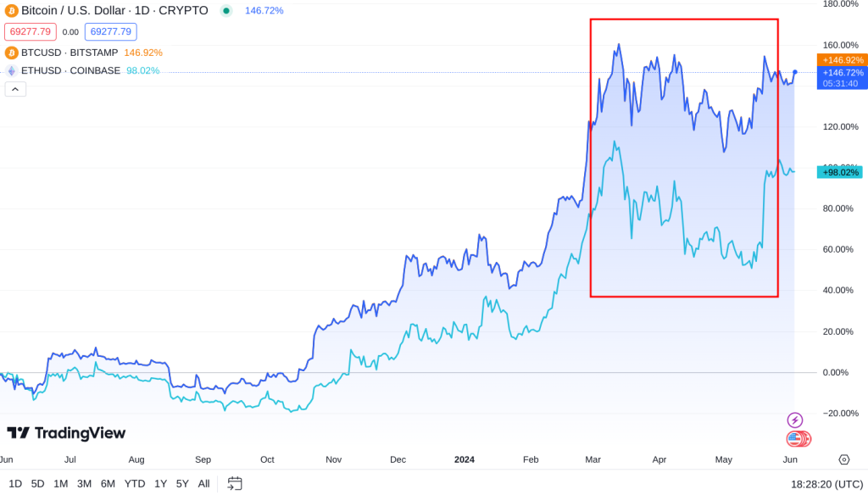Click the ETHUSD · COINBASE legend entry
868x495 pixels.
70,70
